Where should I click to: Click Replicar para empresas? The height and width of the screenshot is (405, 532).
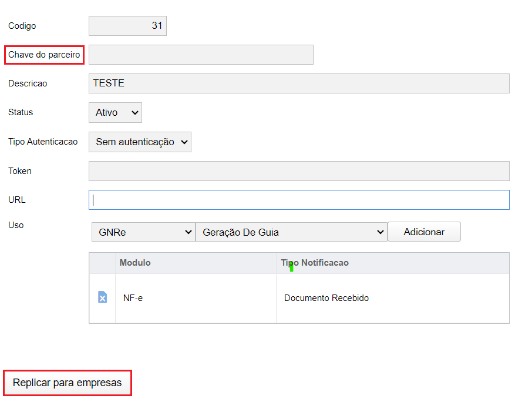[x=67, y=383]
